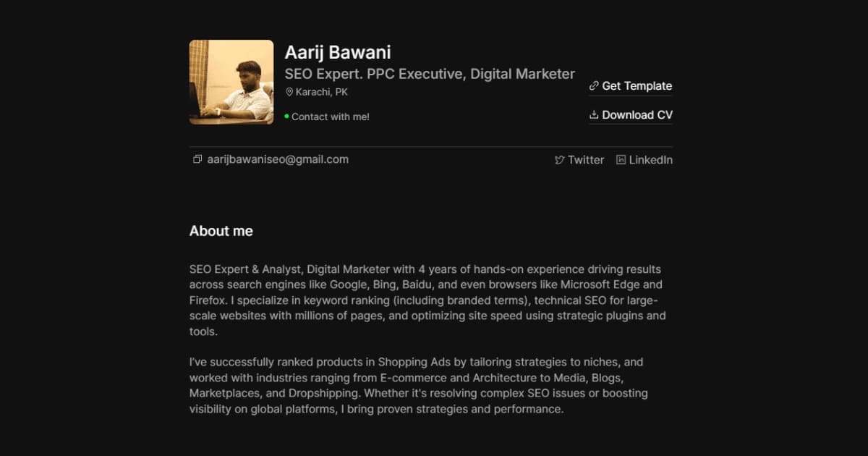868x456 pixels.
Task: Open the Get Template link text
Action: click(637, 85)
